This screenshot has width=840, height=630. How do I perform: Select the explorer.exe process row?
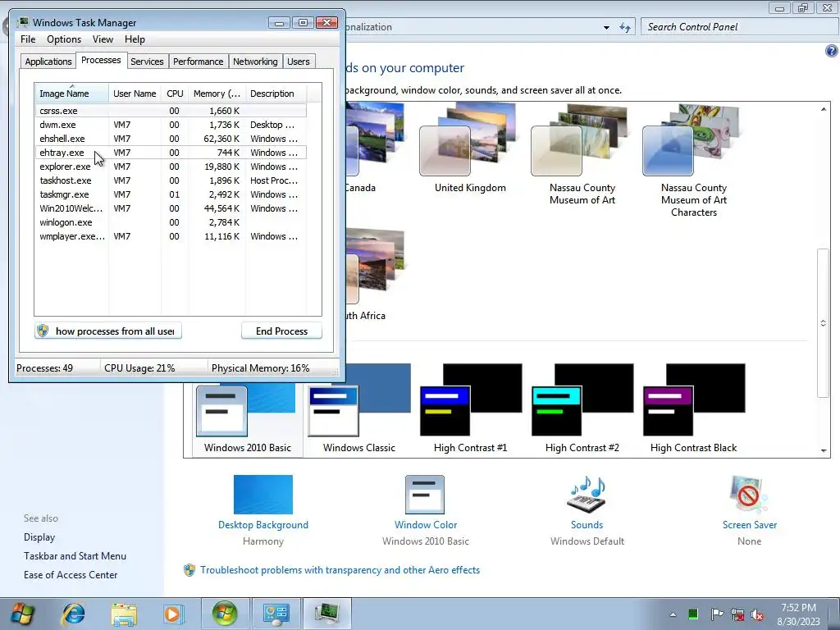coord(171,167)
